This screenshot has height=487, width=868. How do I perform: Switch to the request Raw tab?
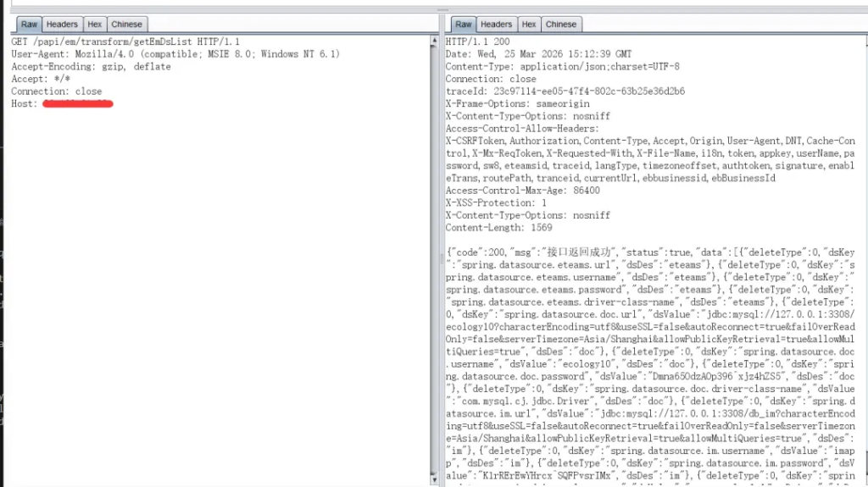tap(29, 25)
